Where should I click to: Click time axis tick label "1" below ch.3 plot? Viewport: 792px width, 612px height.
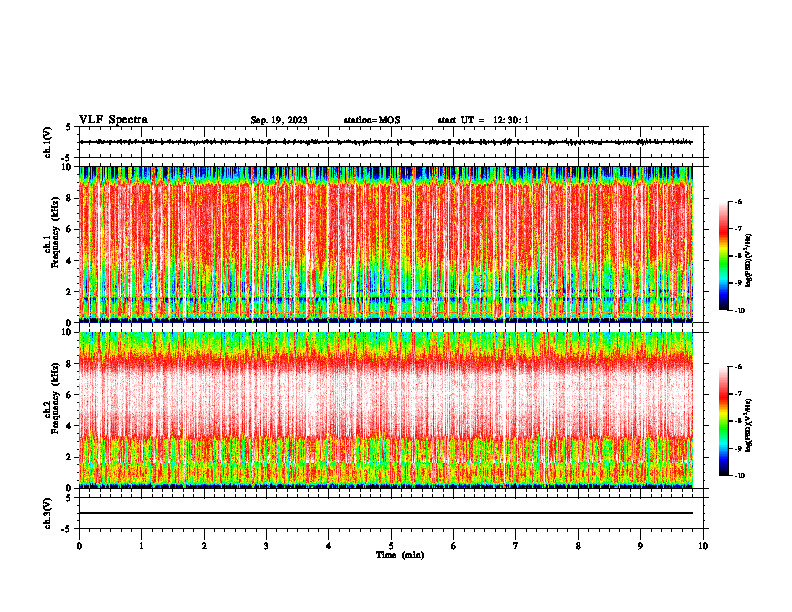pos(141,546)
